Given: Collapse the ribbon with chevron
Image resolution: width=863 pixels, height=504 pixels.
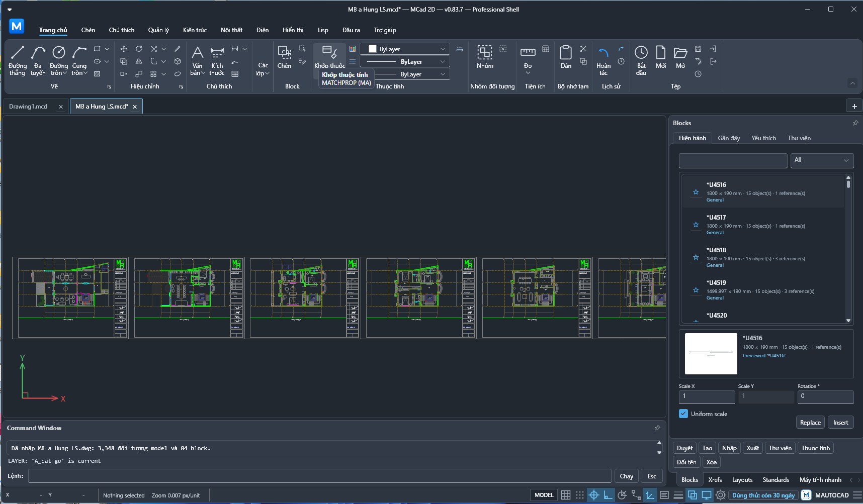Looking at the screenshot, I should point(852,83).
